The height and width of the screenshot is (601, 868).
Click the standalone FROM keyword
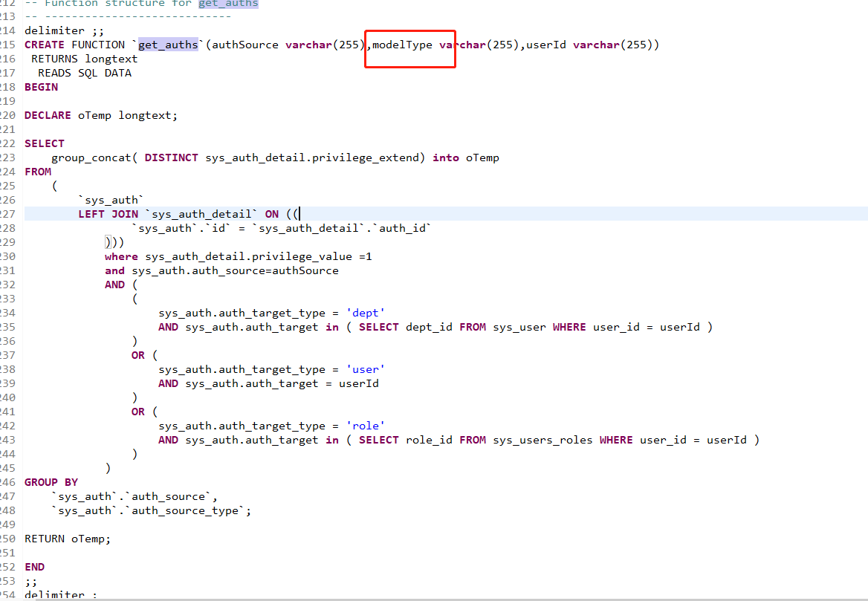(x=38, y=172)
